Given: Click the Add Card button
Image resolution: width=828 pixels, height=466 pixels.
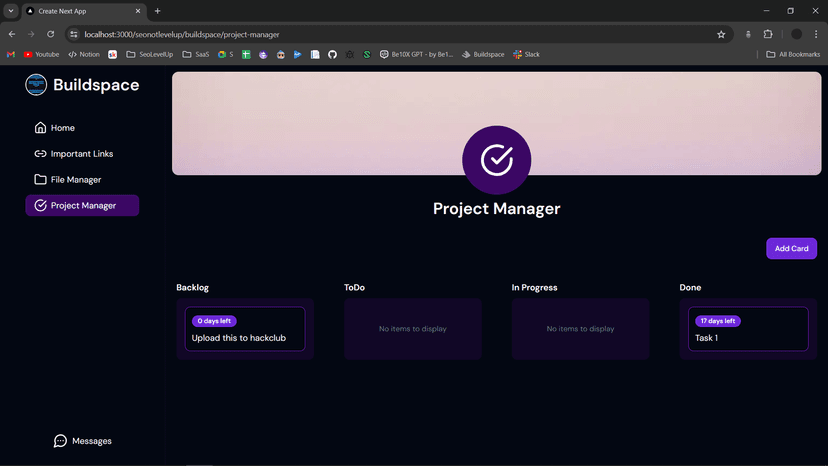Looking at the screenshot, I should pos(791,248).
